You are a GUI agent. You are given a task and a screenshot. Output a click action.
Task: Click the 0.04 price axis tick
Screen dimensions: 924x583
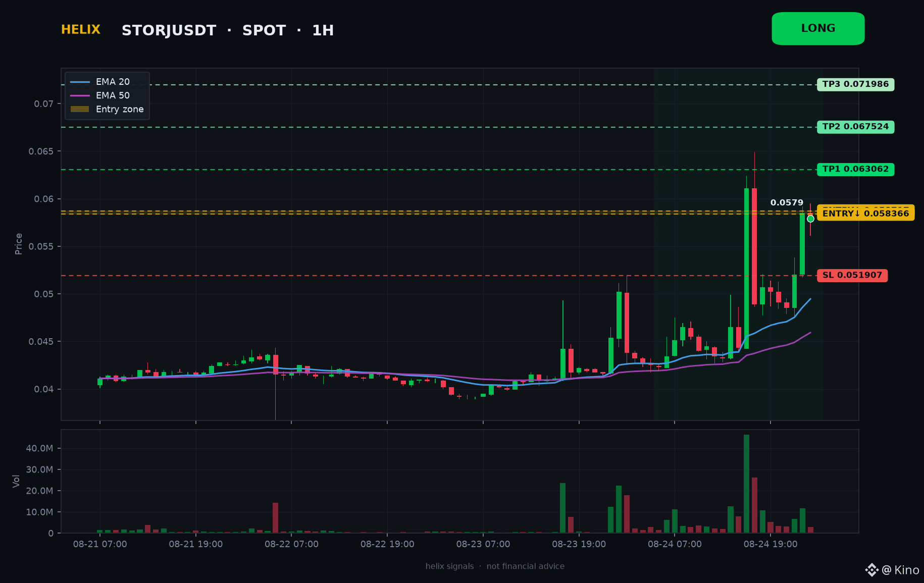(x=44, y=389)
